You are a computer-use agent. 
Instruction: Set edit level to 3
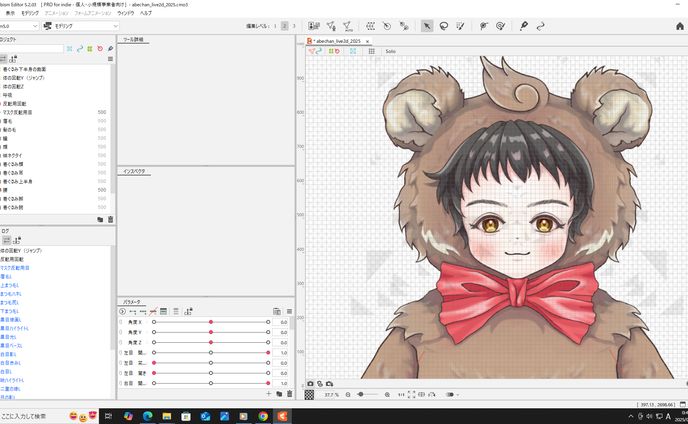coord(294,26)
